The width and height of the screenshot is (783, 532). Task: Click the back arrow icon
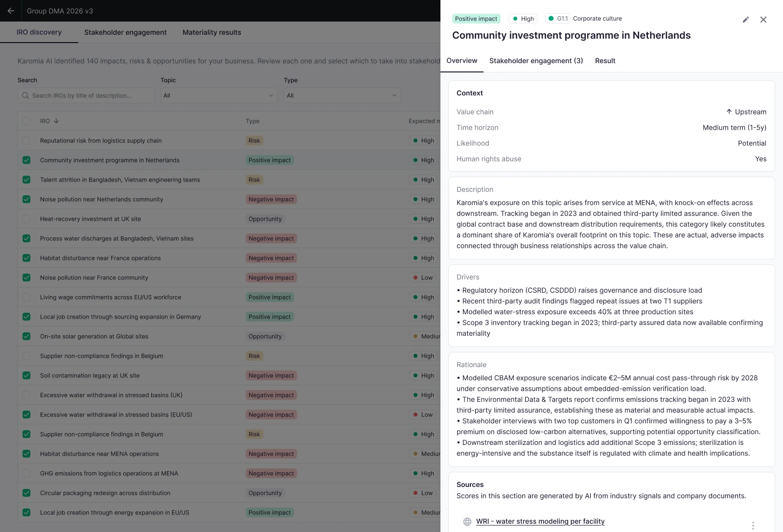[11, 11]
